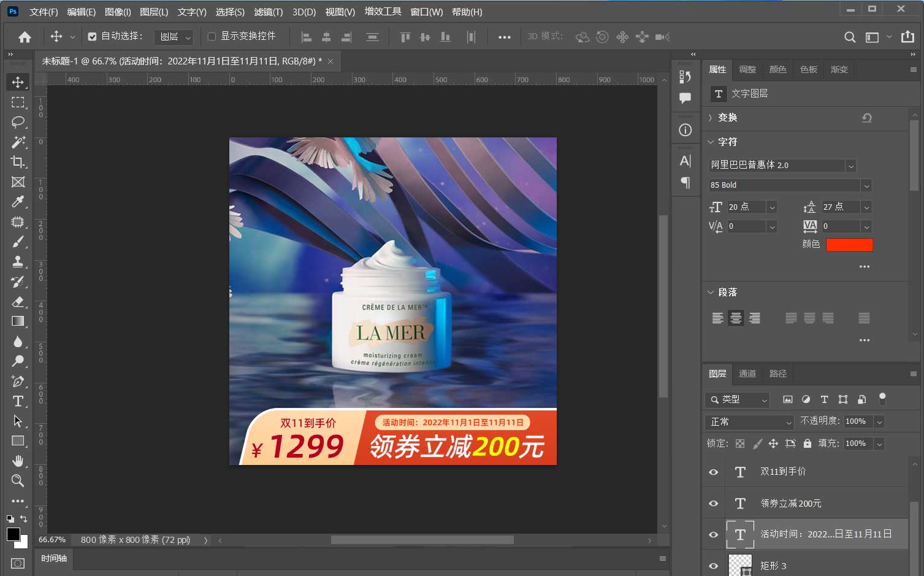Select the Move tool
Screen dimensions: 924x576
click(x=17, y=82)
